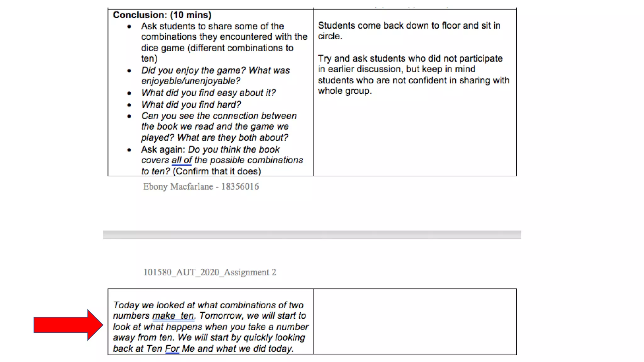Click the red arrow pointing at the paragraph
The height and width of the screenshot is (362, 644).
tap(68, 325)
